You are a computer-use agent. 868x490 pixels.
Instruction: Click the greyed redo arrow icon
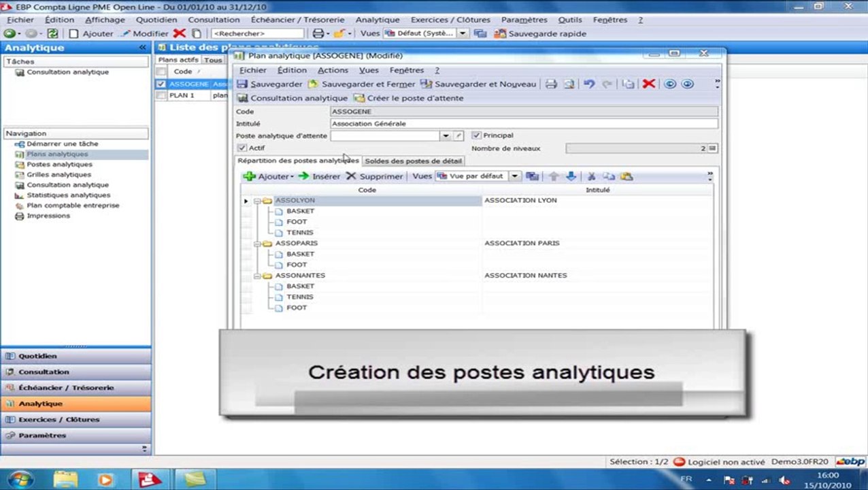(x=607, y=84)
